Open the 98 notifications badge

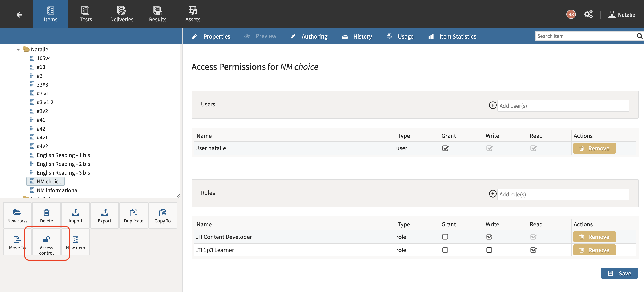(571, 14)
